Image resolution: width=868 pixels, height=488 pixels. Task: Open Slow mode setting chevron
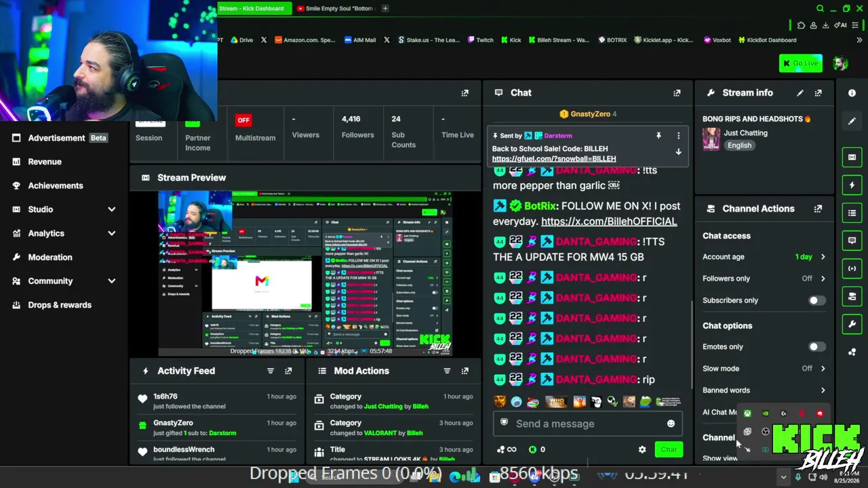(x=823, y=369)
